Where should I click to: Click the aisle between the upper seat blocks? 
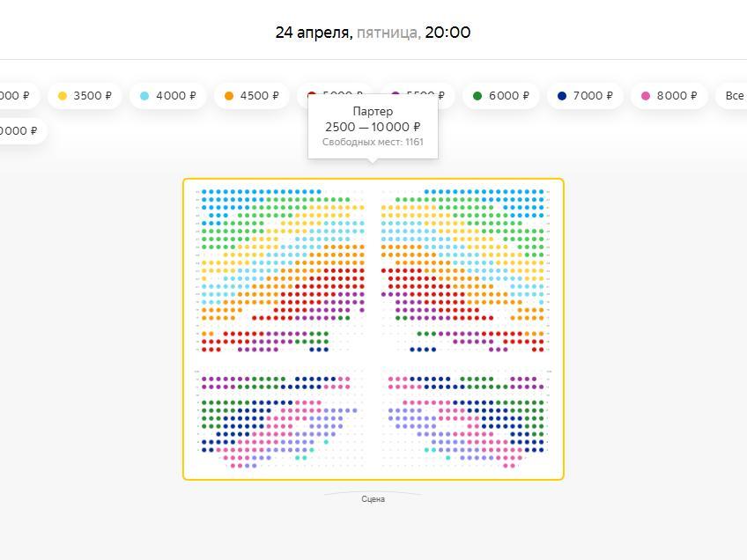click(373, 264)
